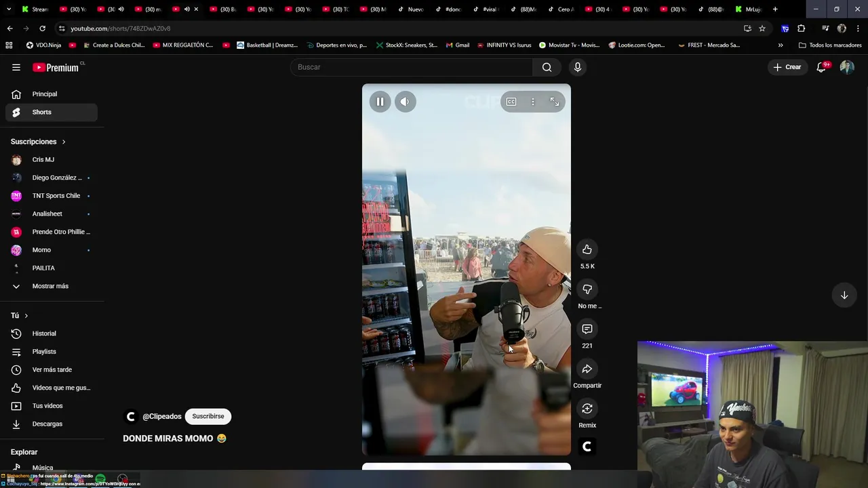Type in the Buscar search field
The image size is (868, 488).
pyautogui.click(x=412, y=67)
